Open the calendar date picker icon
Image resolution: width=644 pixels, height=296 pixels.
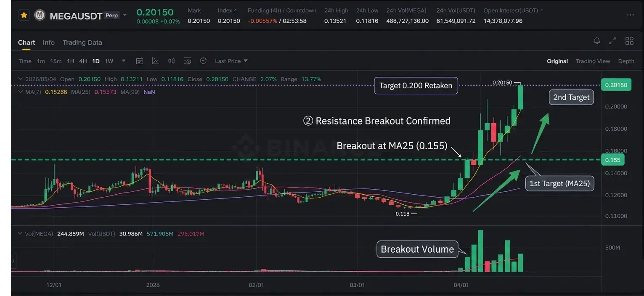coord(140,61)
